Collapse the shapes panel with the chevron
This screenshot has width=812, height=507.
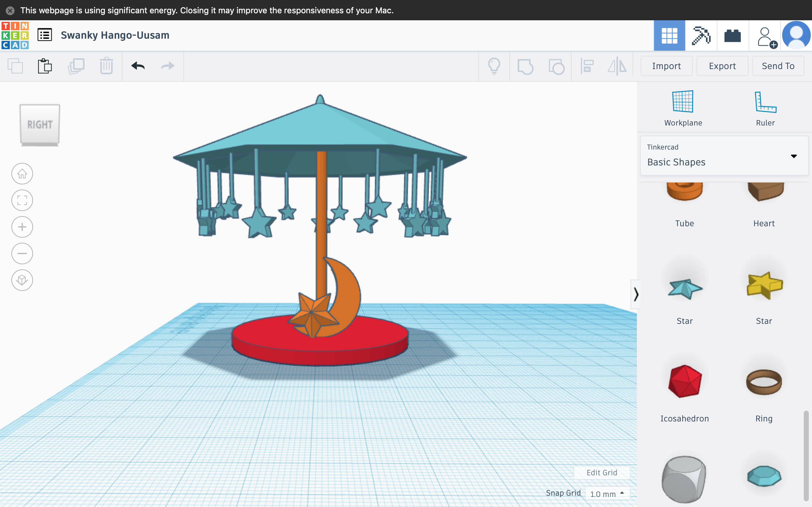pyautogui.click(x=636, y=294)
